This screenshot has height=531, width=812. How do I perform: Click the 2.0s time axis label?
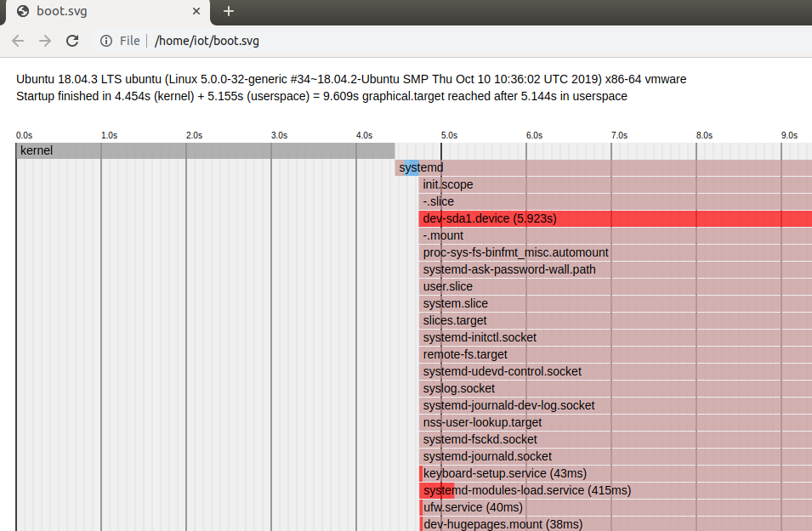pos(194,136)
